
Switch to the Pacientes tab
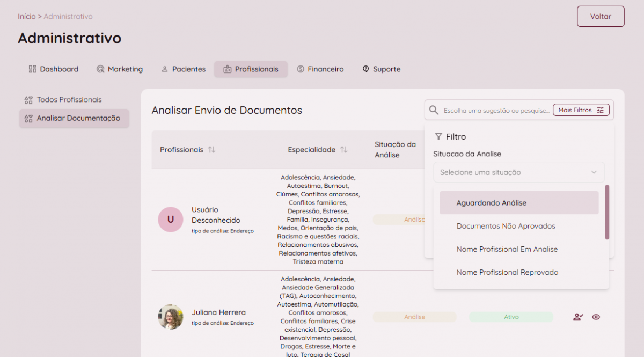pos(183,69)
